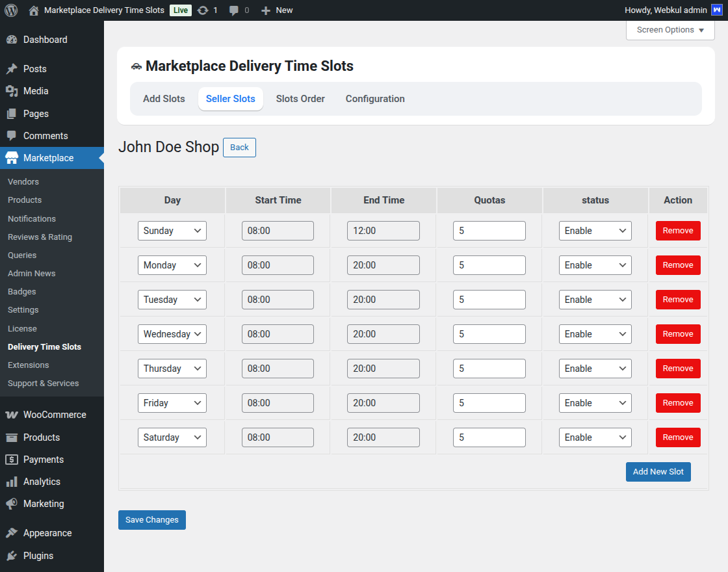Click the Plugins plug icon
The width and height of the screenshot is (728, 572).
pyautogui.click(x=12, y=556)
